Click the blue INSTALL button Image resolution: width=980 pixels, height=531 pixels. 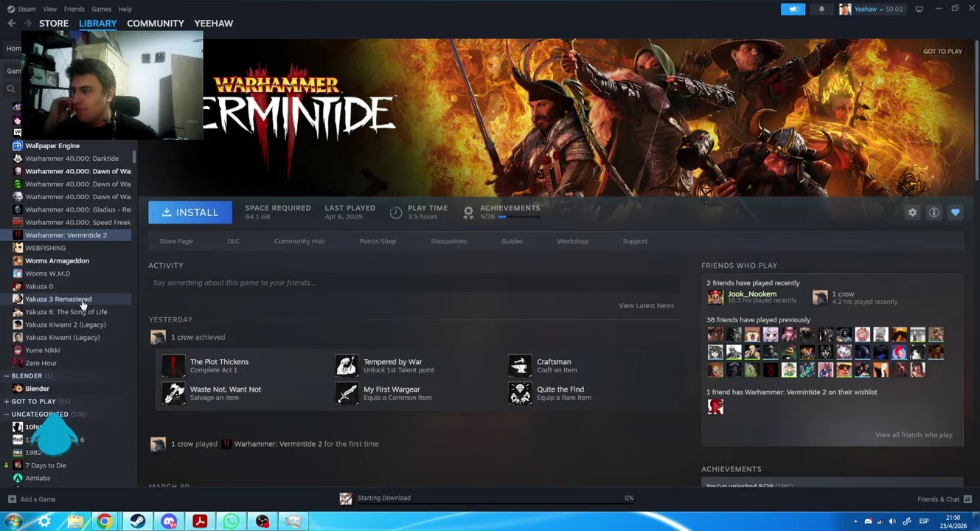point(190,212)
